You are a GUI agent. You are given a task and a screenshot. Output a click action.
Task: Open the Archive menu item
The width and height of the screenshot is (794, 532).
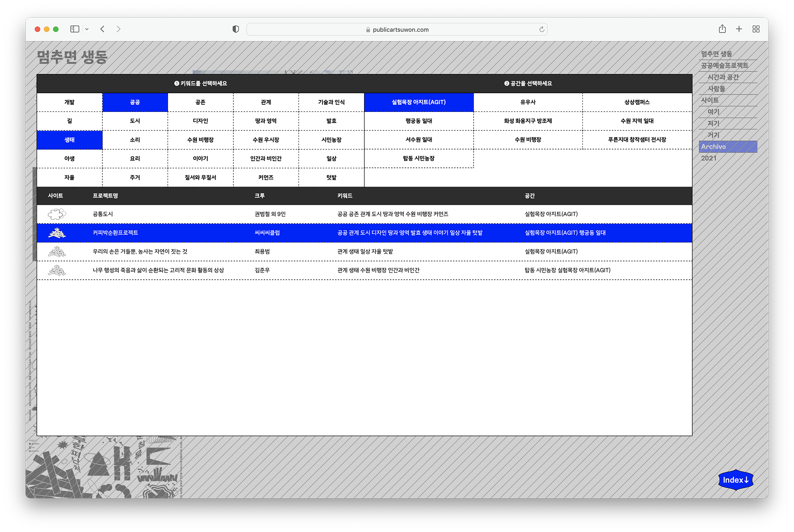(x=713, y=147)
